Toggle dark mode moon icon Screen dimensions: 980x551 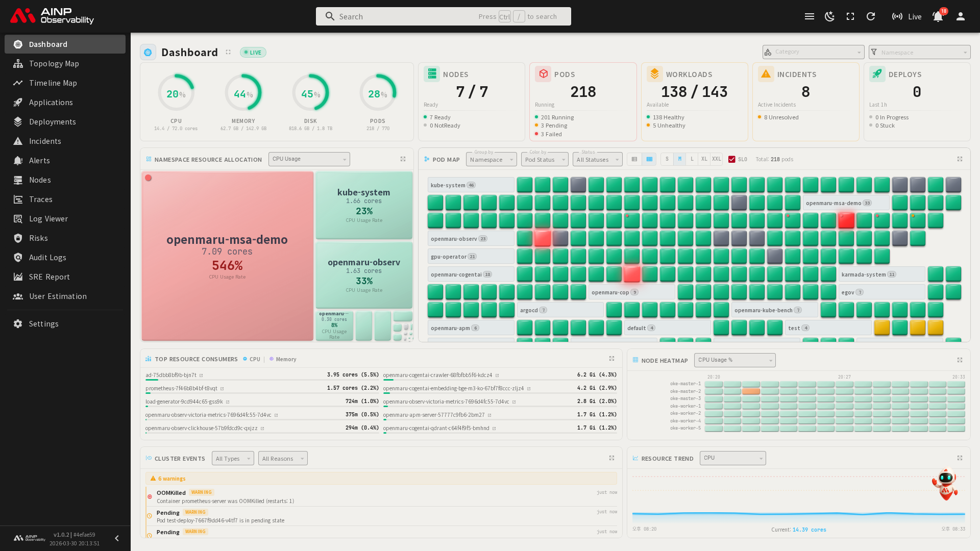pyautogui.click(x=829, y=16)
